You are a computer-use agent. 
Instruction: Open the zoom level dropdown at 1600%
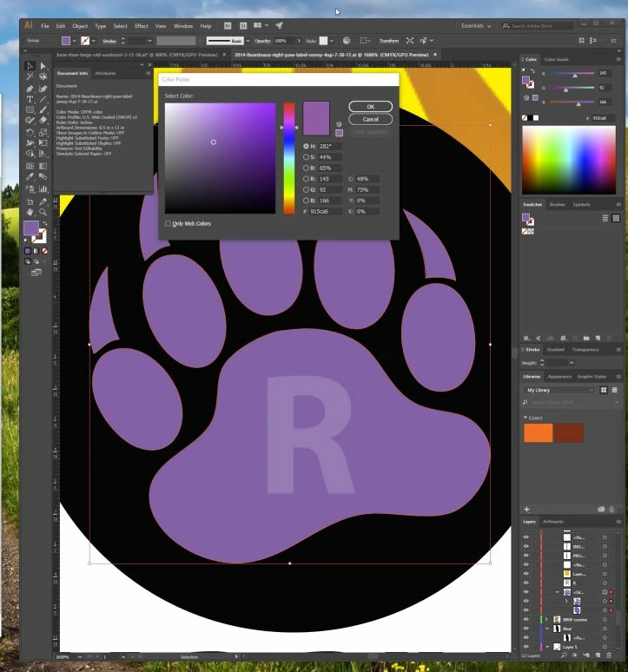pos(80,656)
